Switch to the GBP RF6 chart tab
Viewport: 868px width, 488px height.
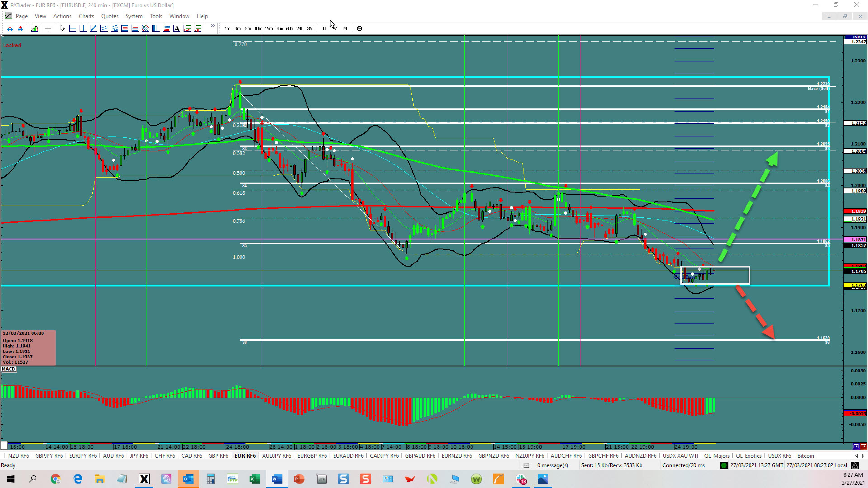(218, 456)
